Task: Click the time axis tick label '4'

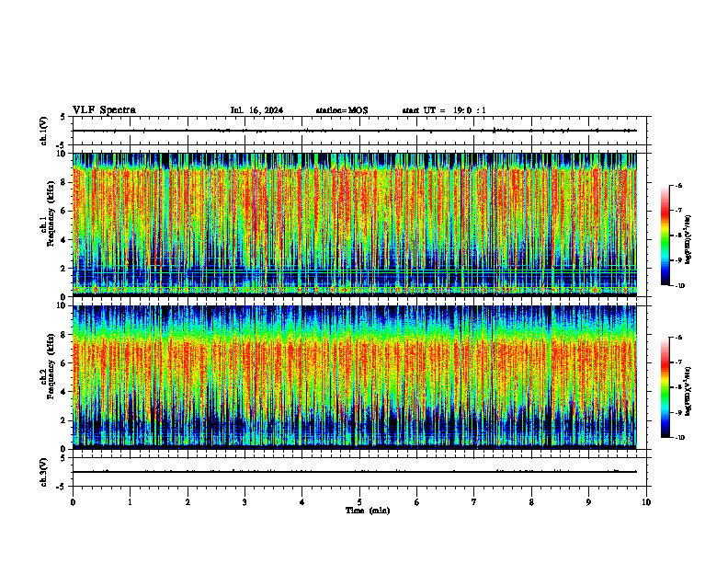Action: [x=302, y=502]
